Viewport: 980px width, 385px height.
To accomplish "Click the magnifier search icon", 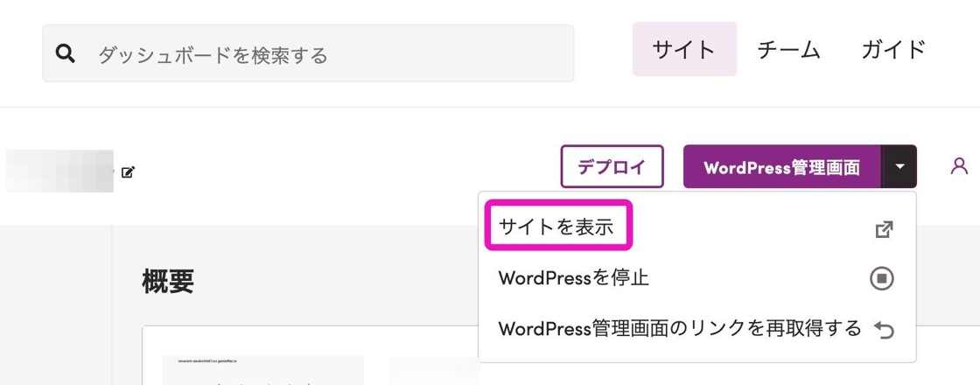I will coord(65,53).
